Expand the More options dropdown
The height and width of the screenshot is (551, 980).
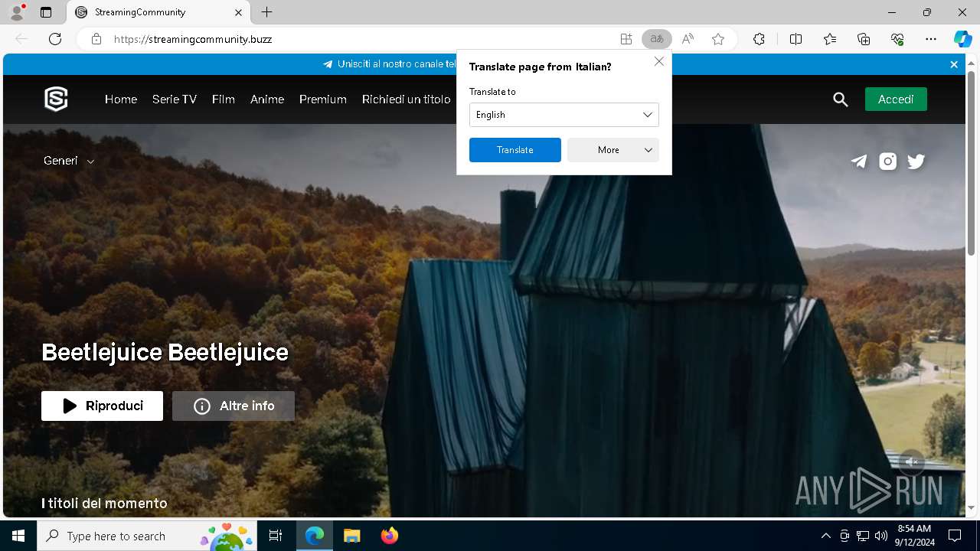tap(612, 150)
